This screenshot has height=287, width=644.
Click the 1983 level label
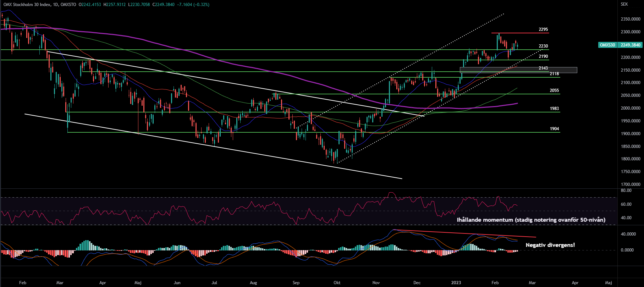pyautogui.click(x=554, y=109)
